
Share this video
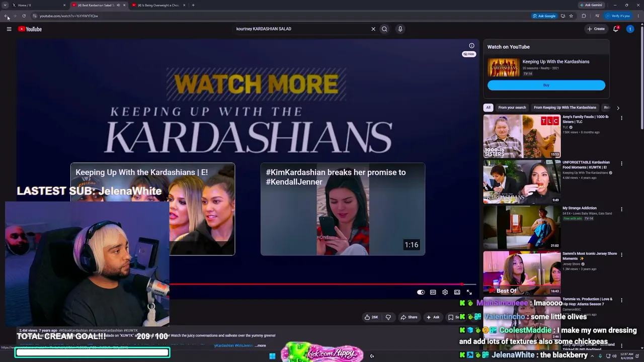pos(409,317)
